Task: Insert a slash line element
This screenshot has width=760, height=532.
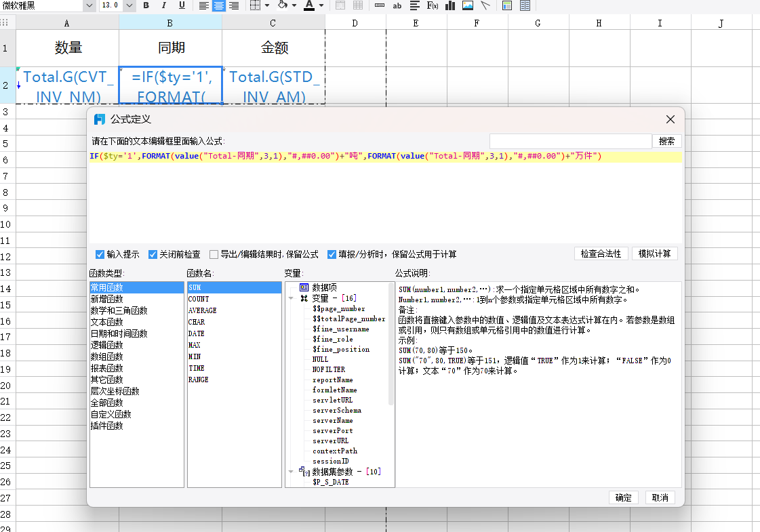Action: (485, 5)
